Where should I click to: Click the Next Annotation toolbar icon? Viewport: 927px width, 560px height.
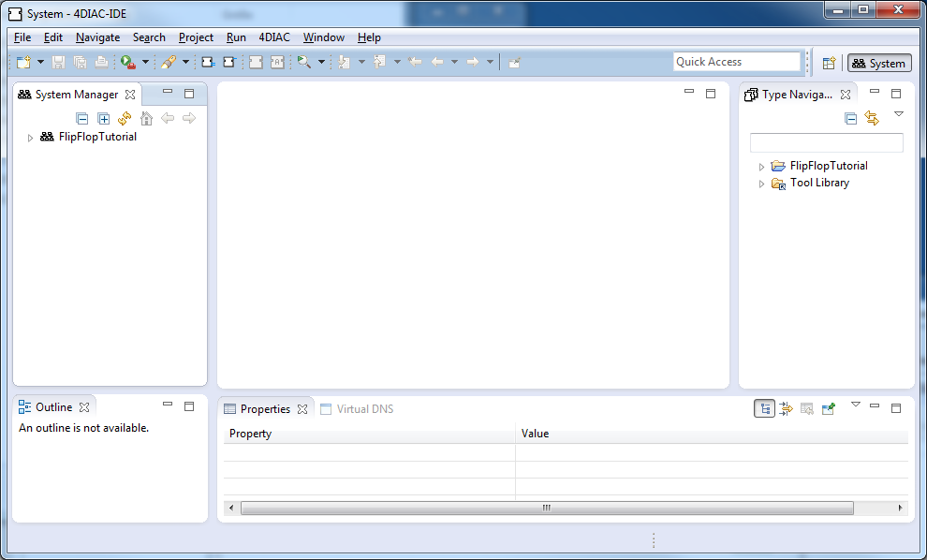click(344, 62)
